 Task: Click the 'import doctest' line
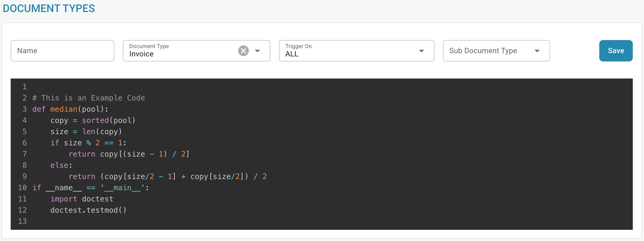pos(82,199)
